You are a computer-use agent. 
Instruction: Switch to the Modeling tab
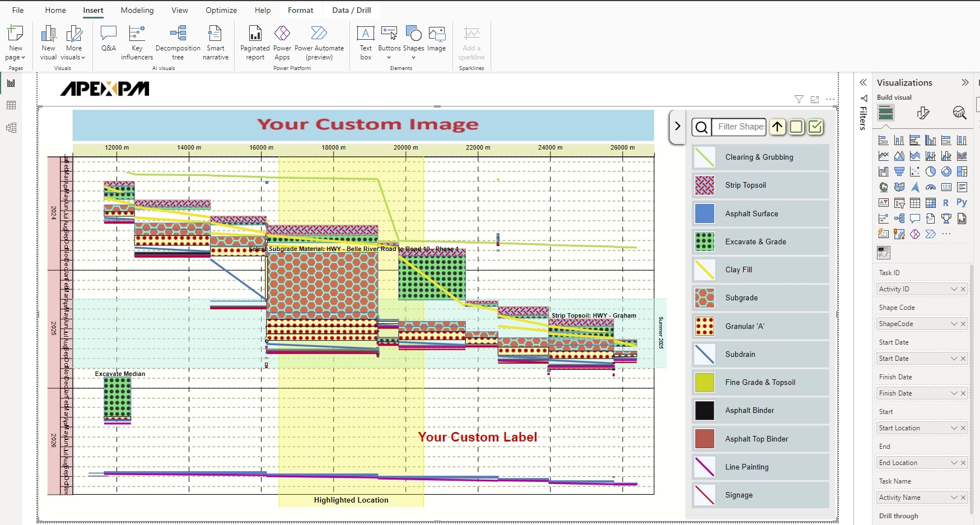137,10
